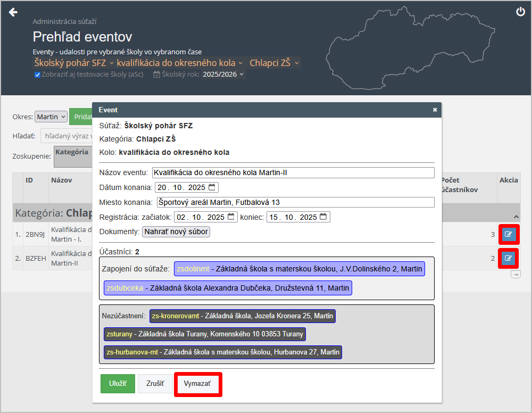Viewport: 532px width, 413px height.
Task: Collapse the Kategória group with chevron
Action: coord(515,217)
